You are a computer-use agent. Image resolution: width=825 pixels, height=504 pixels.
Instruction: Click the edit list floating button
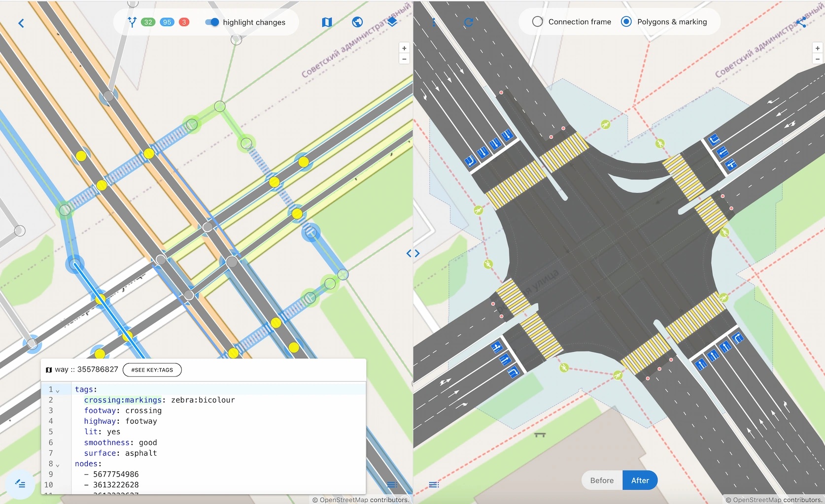point(20,484)
